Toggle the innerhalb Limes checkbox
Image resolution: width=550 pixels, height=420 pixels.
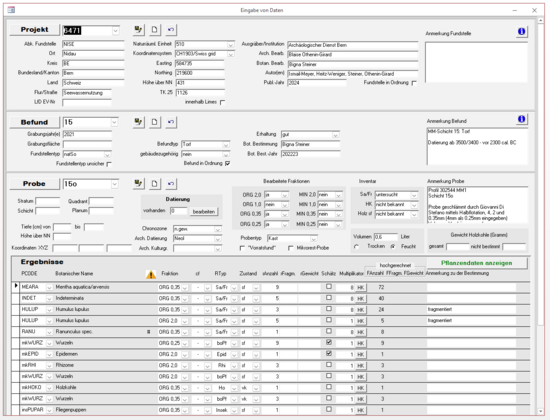222,102
